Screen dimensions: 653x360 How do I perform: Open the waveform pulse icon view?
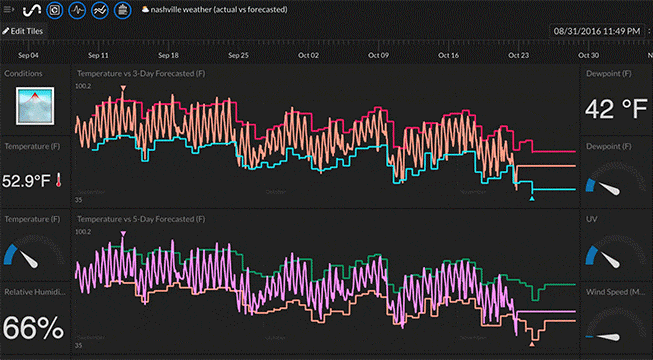tap(77, 10)
